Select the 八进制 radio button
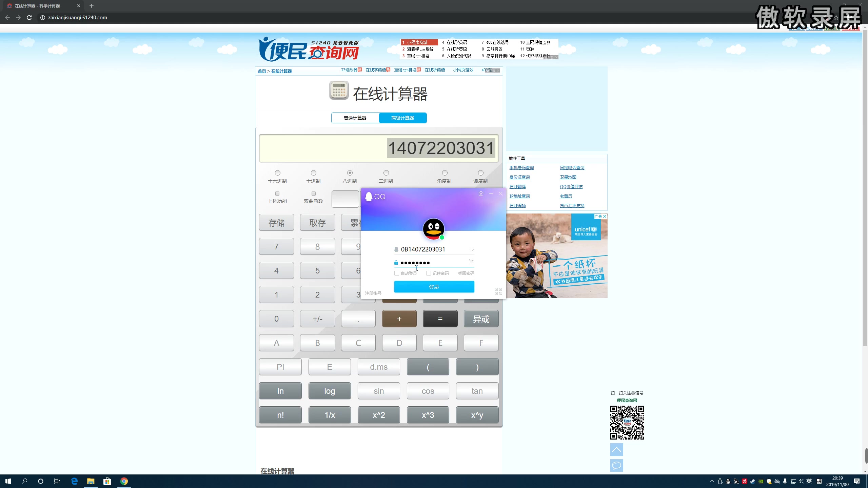This screenshot has height=488, width=868. (350, 173)
